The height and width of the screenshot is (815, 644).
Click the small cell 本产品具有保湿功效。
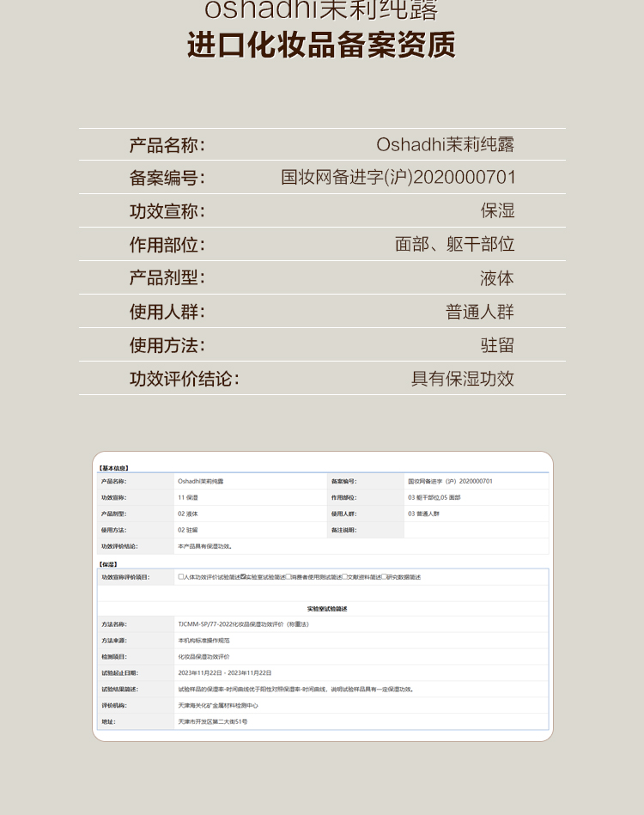[205, 546]
